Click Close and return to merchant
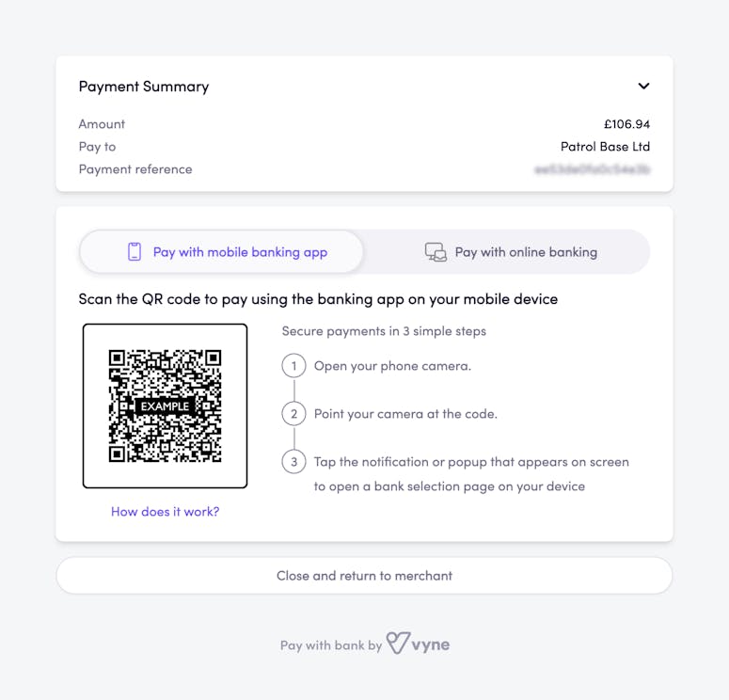This screenshot has width=729, height=700. click(x=365, y=576)
